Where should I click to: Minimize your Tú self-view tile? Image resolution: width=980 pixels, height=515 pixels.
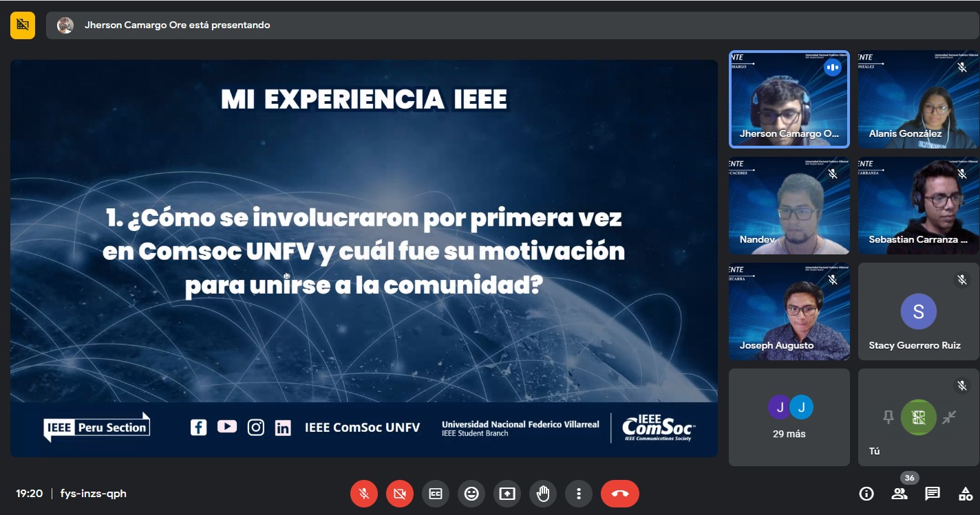pyautogui.click(x=949, y=417)
